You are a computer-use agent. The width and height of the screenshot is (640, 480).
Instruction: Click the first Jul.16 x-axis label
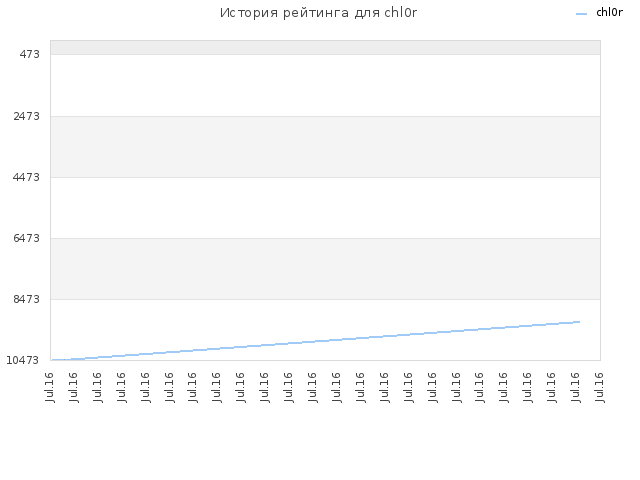tap(50, 387)
